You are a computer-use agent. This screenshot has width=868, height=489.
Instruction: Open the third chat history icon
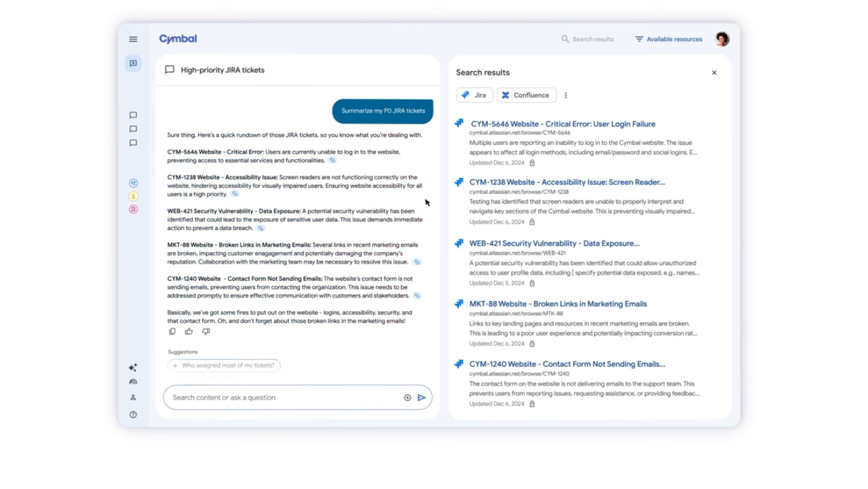coord(133,143)
